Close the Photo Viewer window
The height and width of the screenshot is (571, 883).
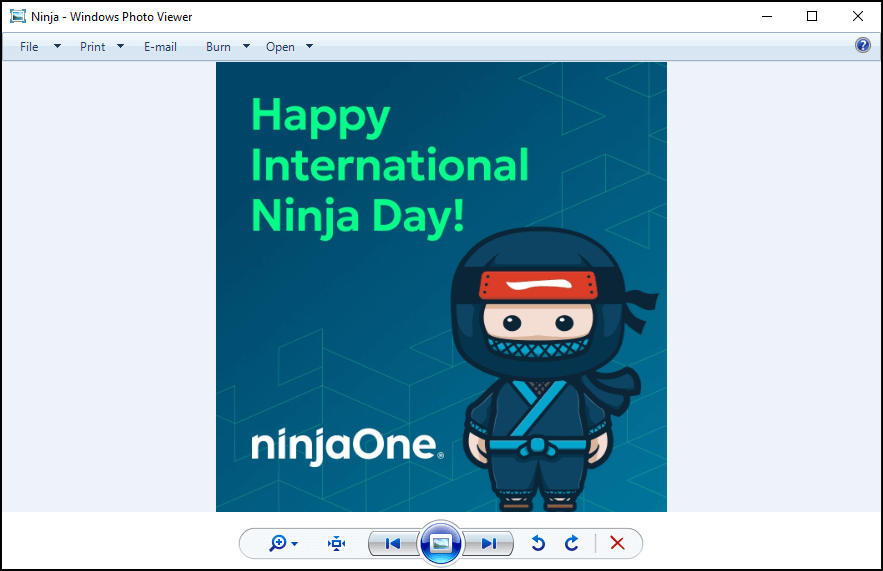coord(858,16)
